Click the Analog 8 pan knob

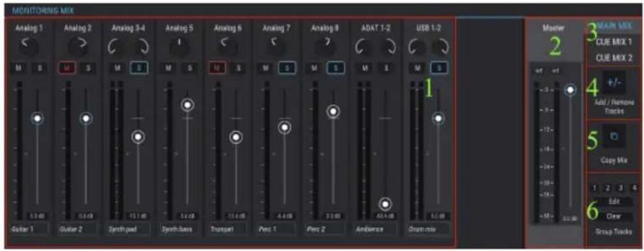(324, 48)
